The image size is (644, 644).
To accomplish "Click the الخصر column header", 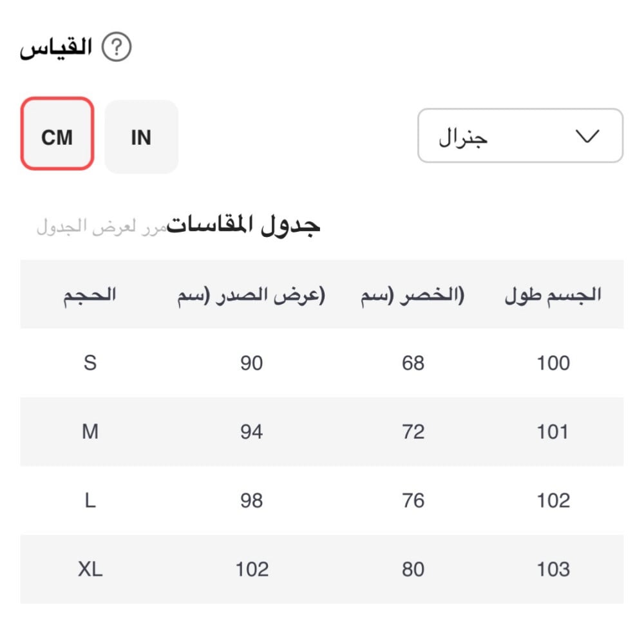I will point(412,296).
